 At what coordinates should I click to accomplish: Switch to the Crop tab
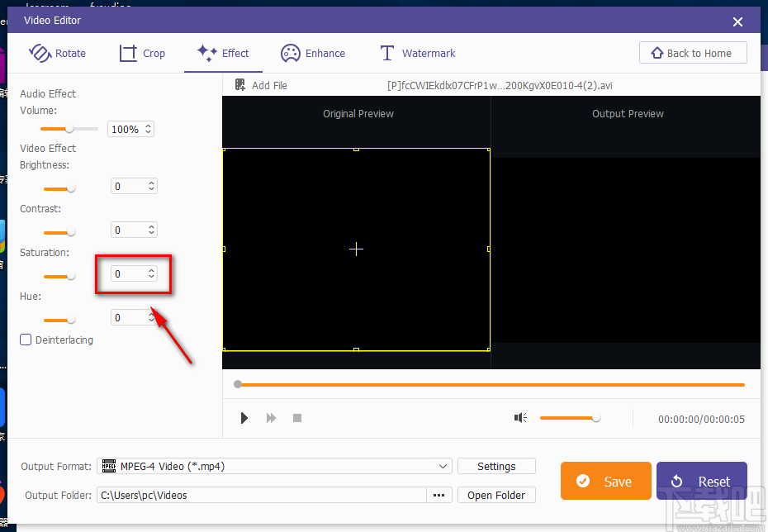pos(142,53)
